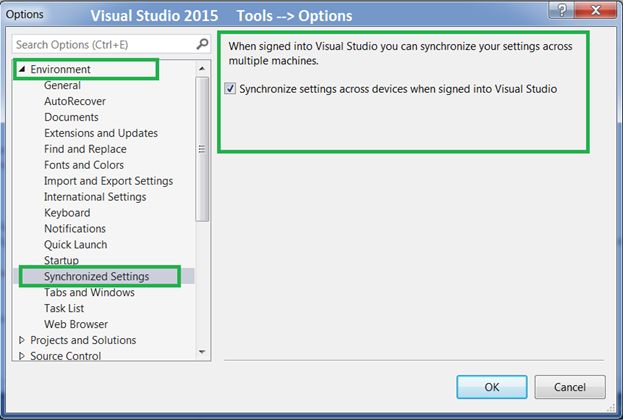The image size is (623, 420).
Task: Toggle Synchronize settings across devices checkbox
Action: 230,89
